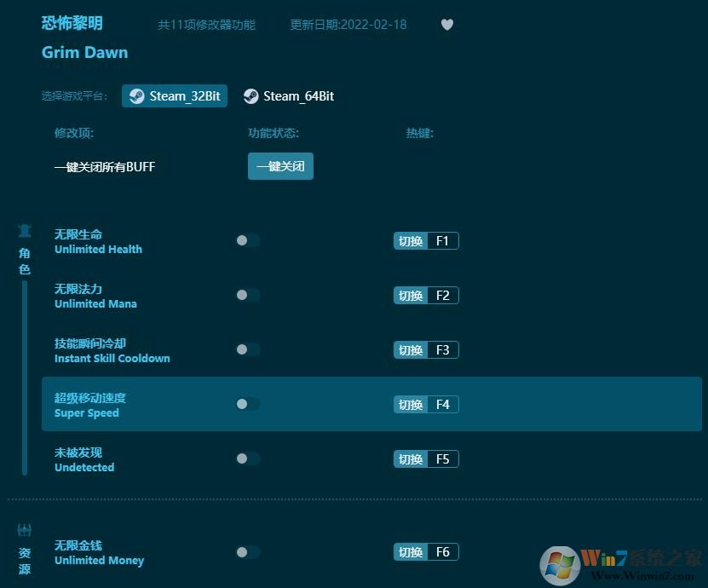Toggle Instant Skill Cooldown switch
This screenshot has height=588, width=708.
pyautogui.click(x=247, y=349)
